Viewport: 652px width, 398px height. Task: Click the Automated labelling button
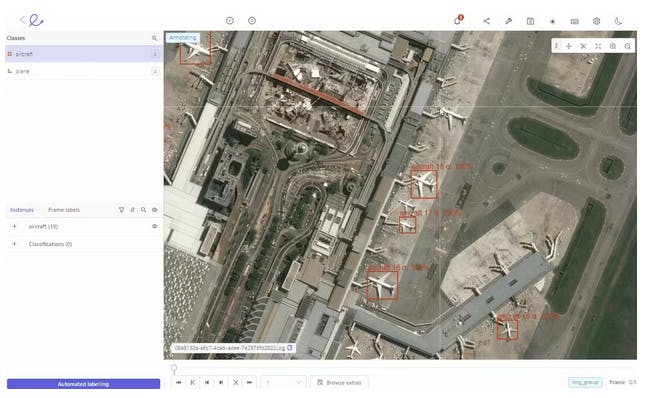(83, 384)
